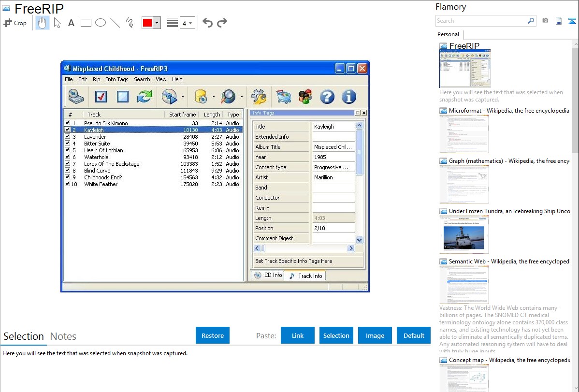Image resolution: width=579 pixels, height=392 pixels.
Task: Choose the text annotation tool
Action: coord(71,23)
